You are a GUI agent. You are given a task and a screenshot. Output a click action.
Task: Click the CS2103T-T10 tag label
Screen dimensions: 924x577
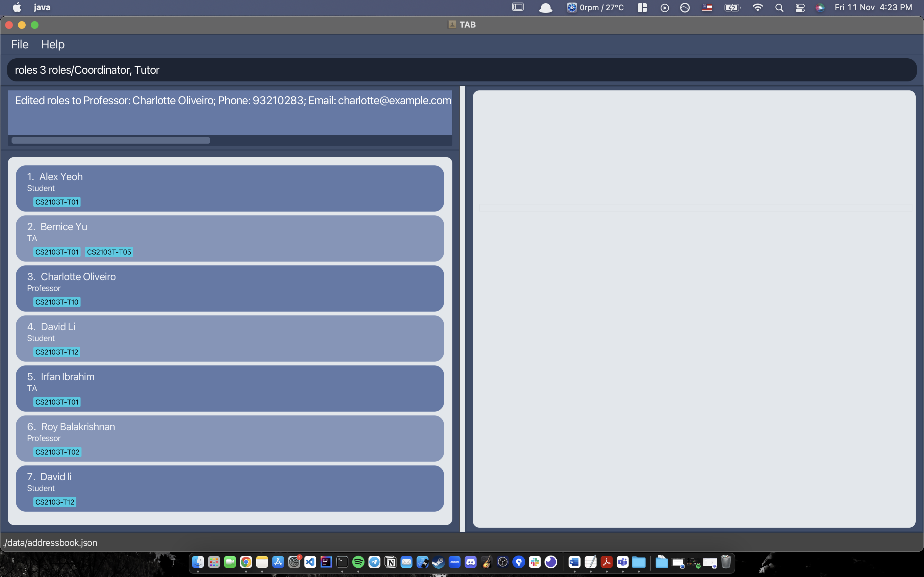tap(56, 302)
